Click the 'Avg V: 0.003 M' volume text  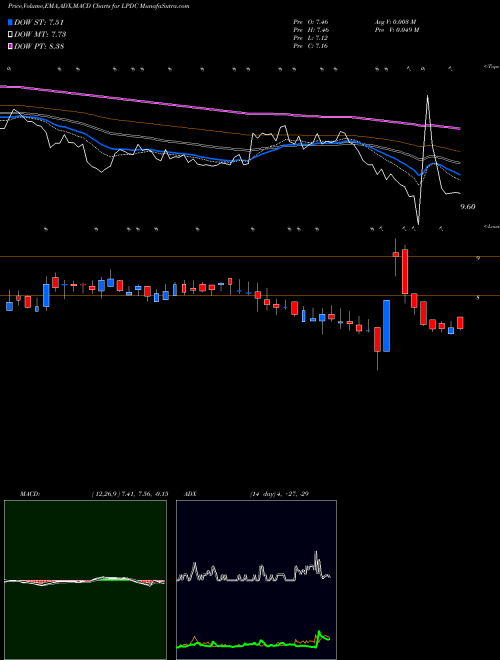point(395,22)
